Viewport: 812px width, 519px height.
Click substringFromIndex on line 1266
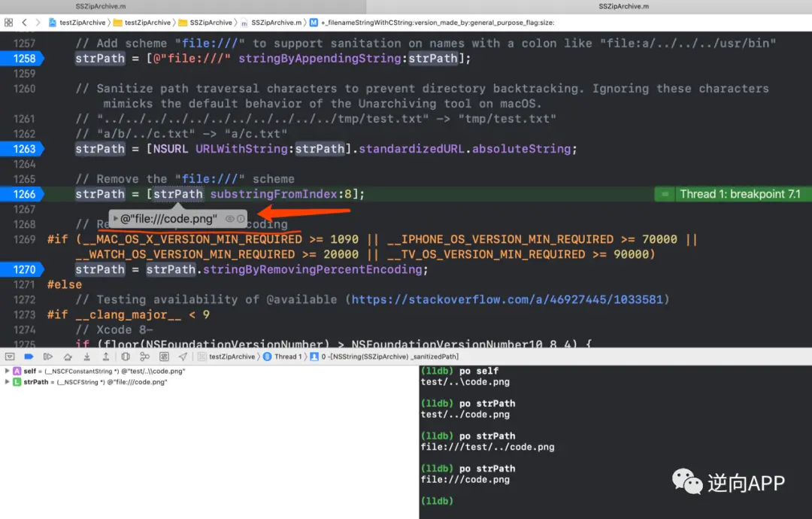pos(274,194)
